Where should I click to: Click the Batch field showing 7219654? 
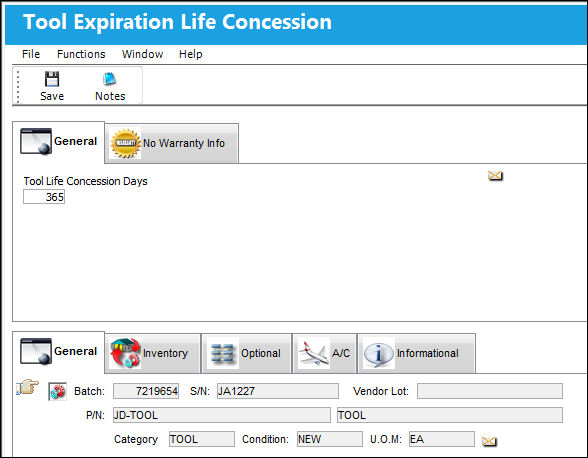click(146, 391)
